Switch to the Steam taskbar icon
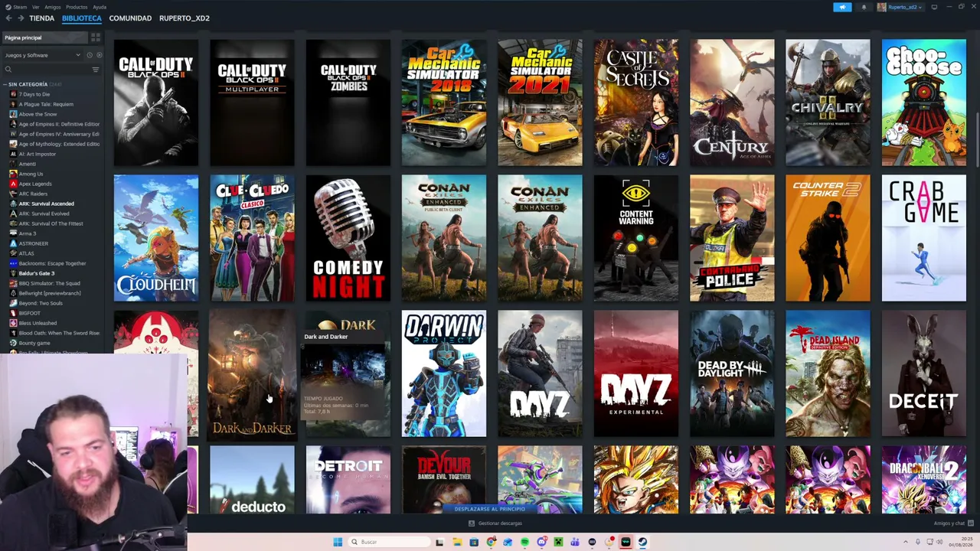The image size is (980, 551). [x=642, y=542]
